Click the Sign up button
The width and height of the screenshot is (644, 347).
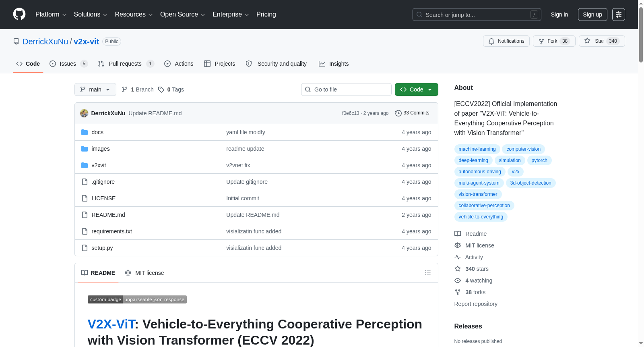pyautogui.click(x=592, y=15)
